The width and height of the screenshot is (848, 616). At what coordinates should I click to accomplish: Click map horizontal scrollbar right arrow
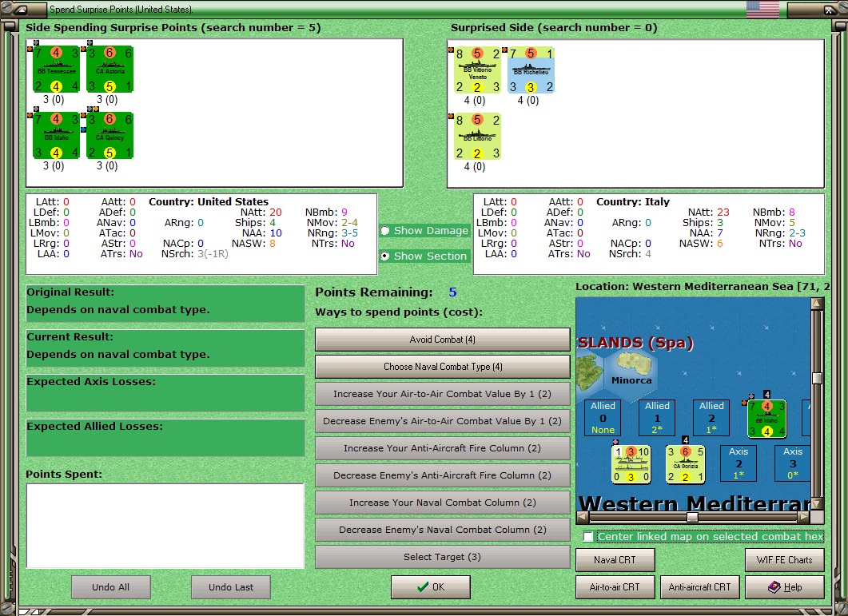coord(804,517)
